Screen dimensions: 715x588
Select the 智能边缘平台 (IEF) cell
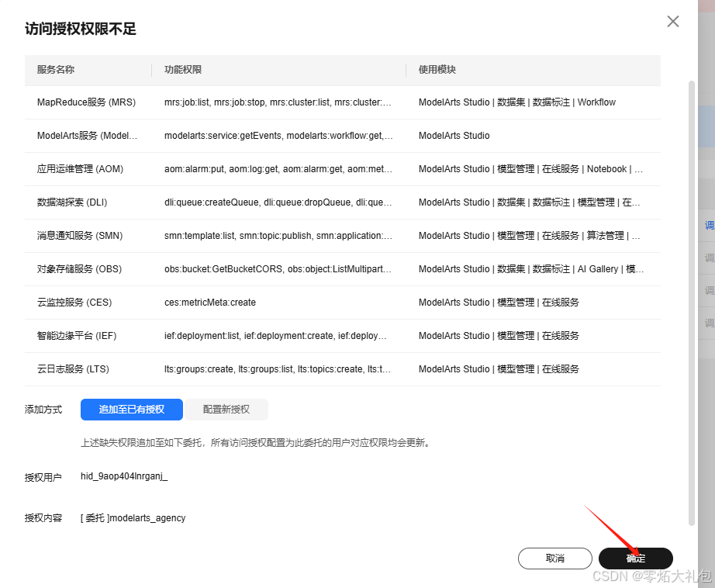77,335
